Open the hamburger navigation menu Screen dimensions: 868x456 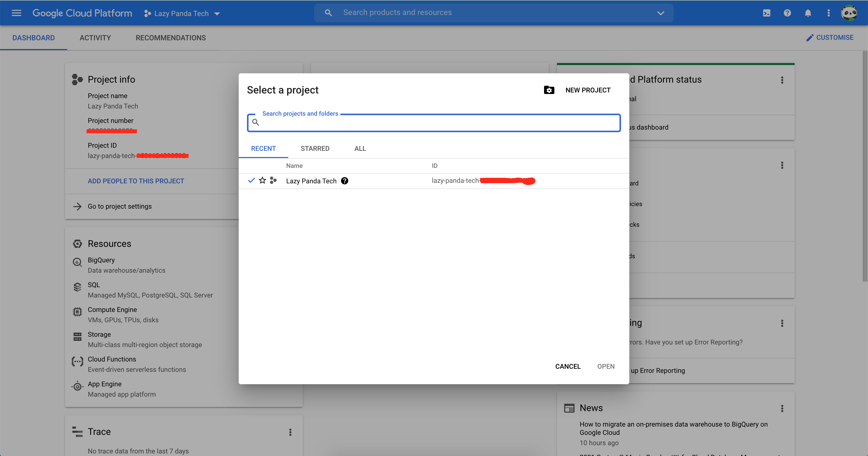click(16, 13)
